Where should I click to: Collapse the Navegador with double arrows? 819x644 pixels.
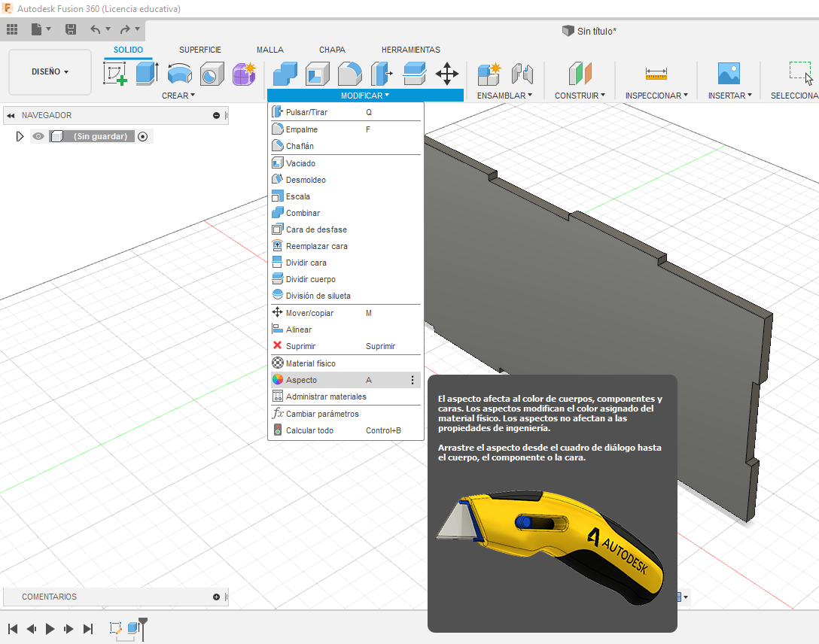(11, 115)
